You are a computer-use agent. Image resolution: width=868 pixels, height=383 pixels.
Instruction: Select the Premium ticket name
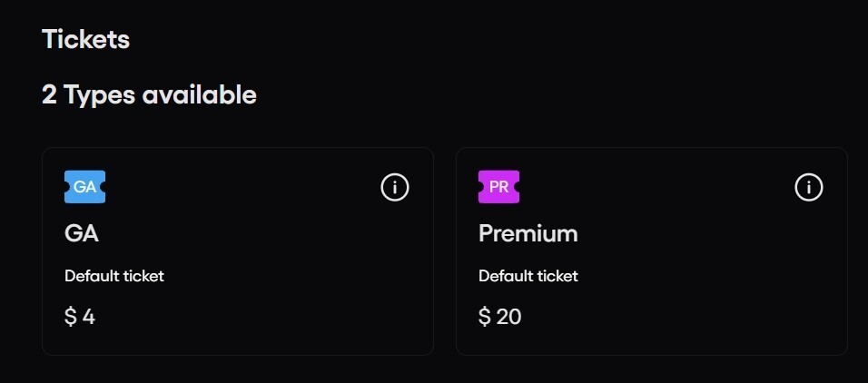(x=528, y=233)
